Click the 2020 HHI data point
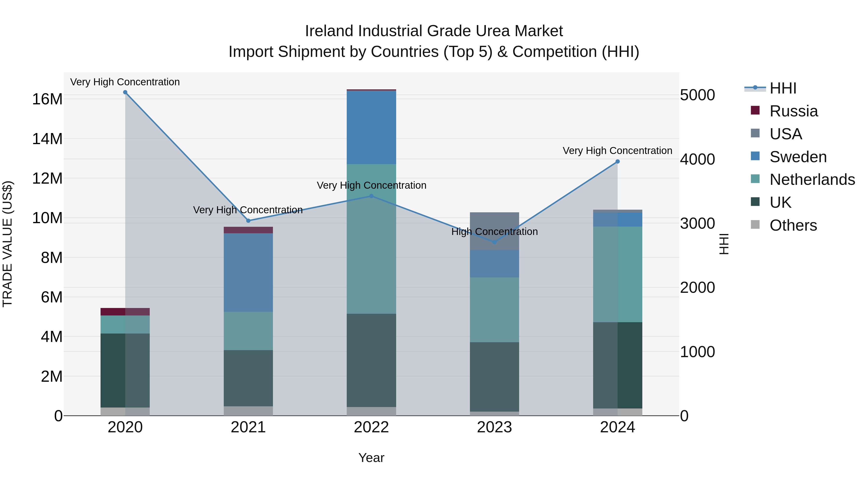The width and height of the screenshot is (868, 488). tap(125, 92)
